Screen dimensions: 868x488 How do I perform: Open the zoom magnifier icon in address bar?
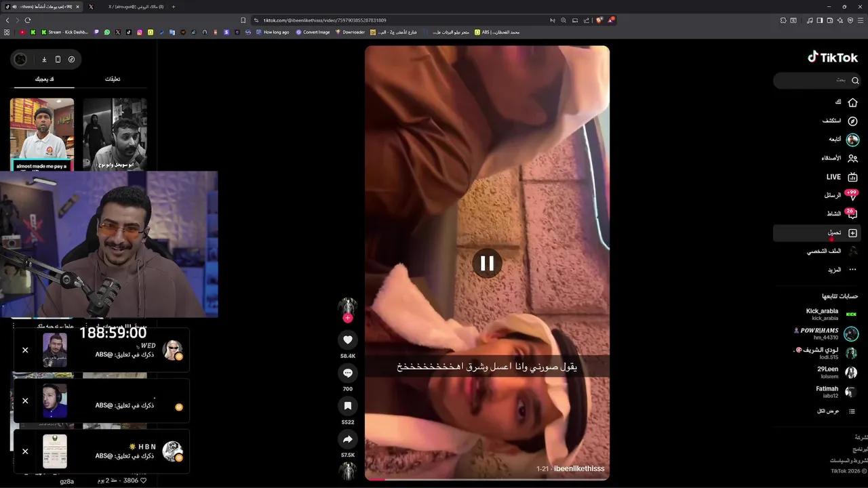click(x=564, y=20)
